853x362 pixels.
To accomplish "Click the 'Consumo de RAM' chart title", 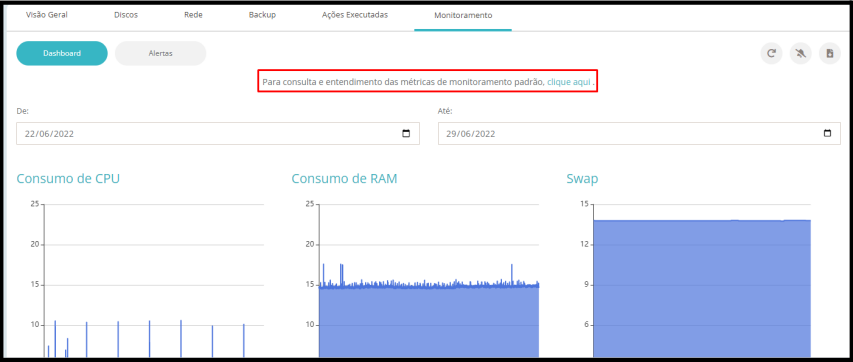I will pyautogui.click(x=344, y=179).
